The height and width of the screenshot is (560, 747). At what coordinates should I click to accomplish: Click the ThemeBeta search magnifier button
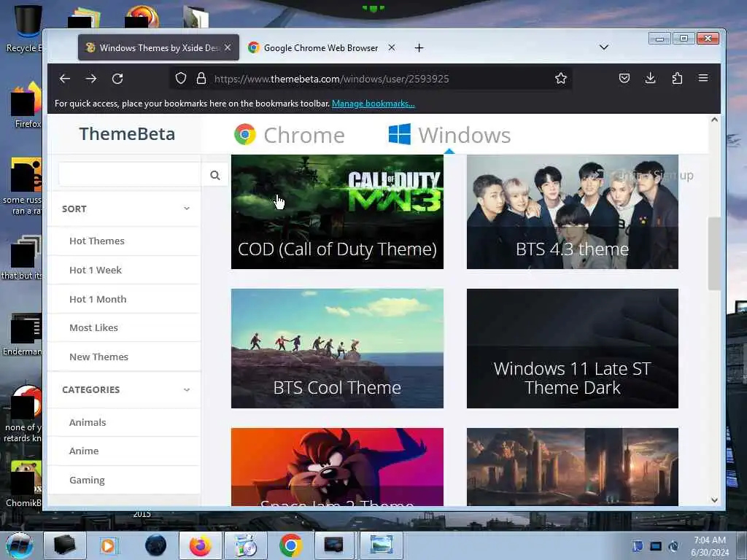[x=215, y=175]
